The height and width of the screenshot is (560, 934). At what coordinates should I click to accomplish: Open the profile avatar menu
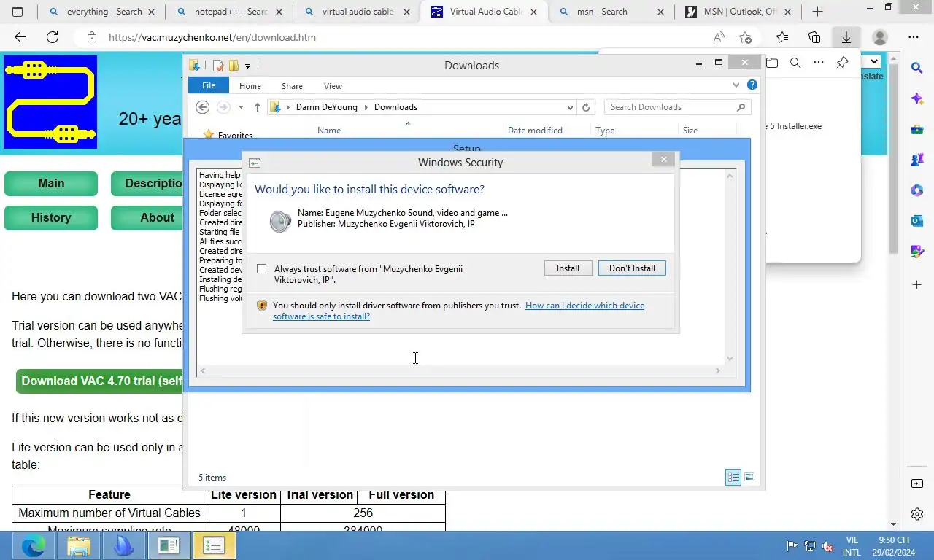pyautogui.click(x=880, y=37)
